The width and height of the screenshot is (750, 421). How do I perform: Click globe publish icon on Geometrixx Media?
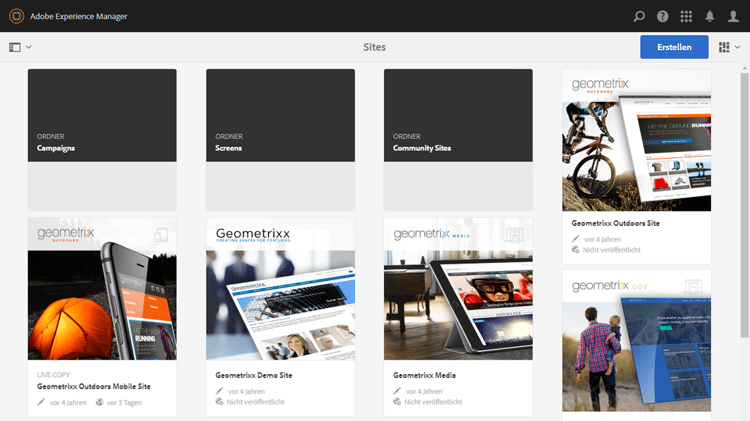click(x=397, y=401)
